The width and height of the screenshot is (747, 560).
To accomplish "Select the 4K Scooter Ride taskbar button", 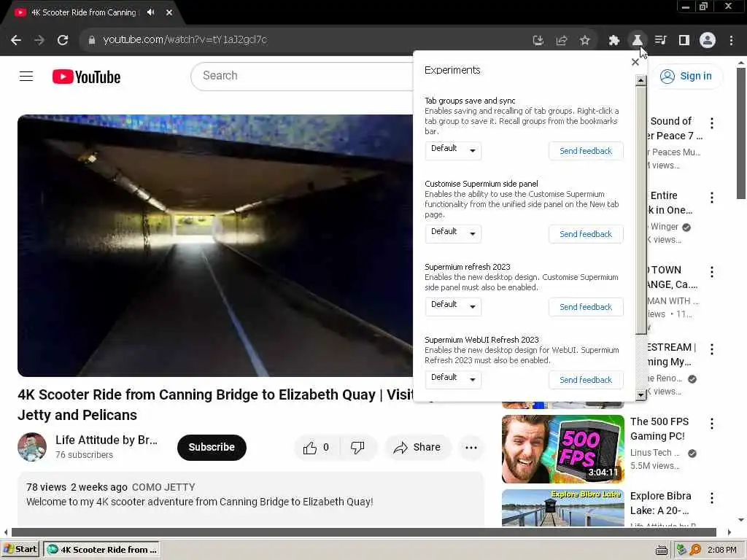I will [101, 550].
